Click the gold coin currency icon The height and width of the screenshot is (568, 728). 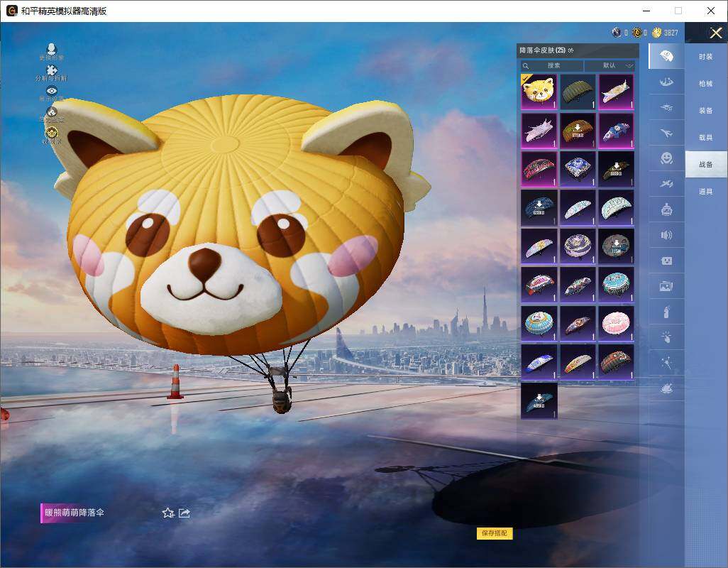click(656, 33)
